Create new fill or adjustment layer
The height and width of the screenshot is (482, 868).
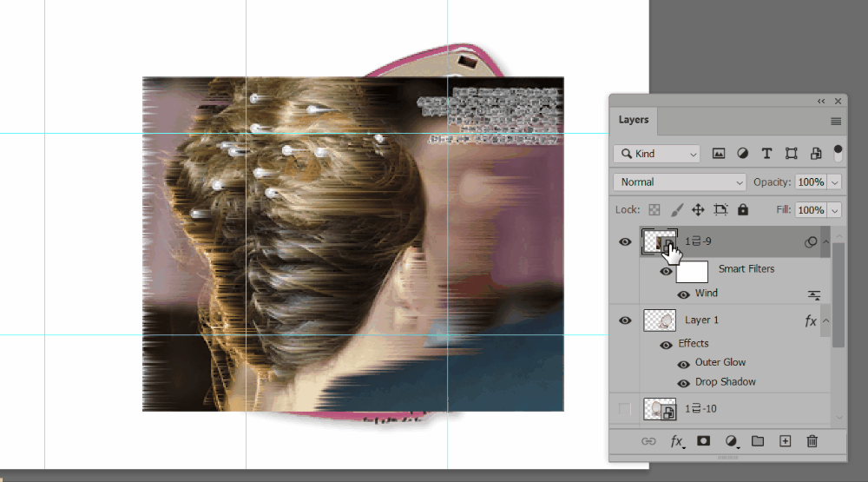click(x=731, y=441)
